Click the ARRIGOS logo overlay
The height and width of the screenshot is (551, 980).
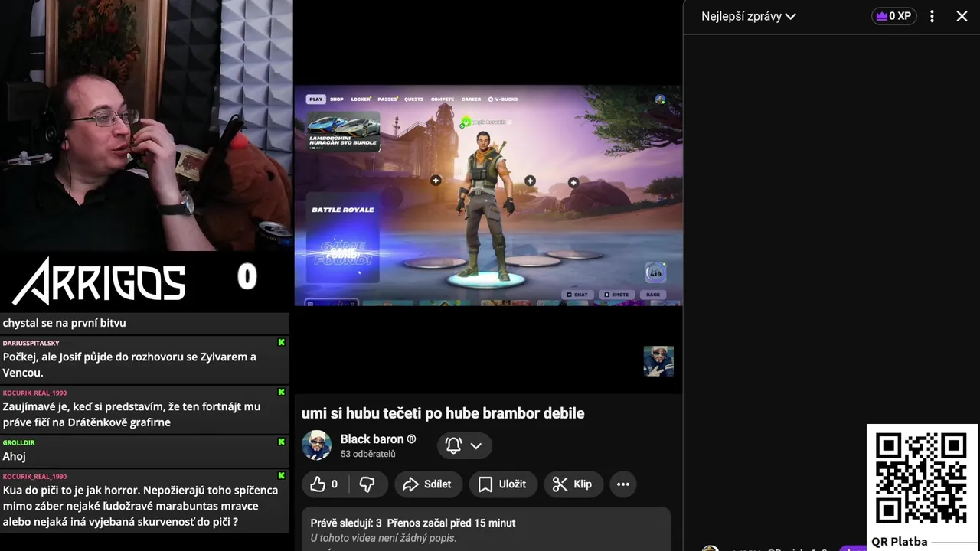pyautogui.click(x=100, y=281)
